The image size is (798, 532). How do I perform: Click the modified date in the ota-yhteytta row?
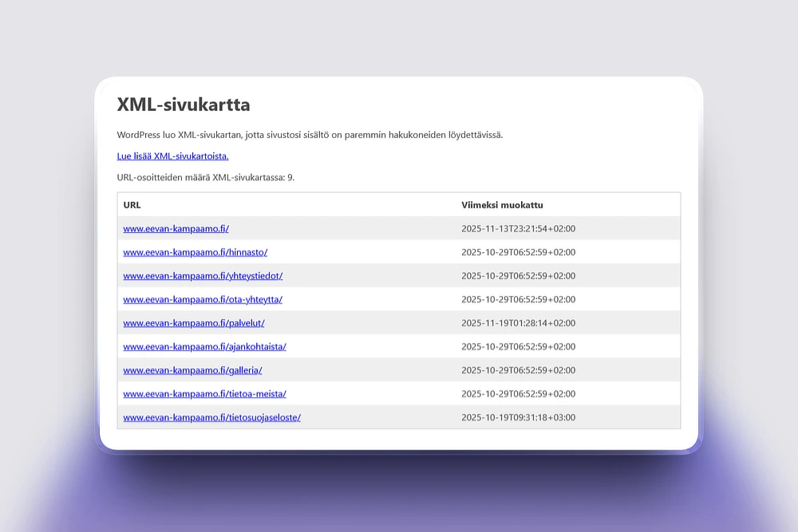coord(519,300)
